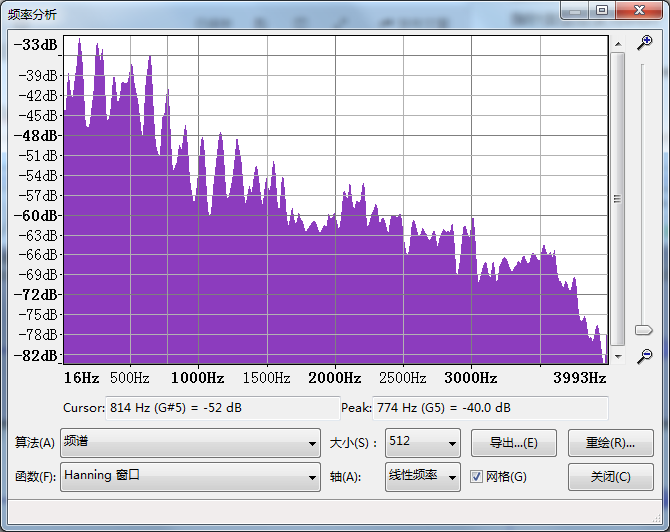This screenshot has height=532, width=670.
Task: Open the 大小(S) size 512 dropdown
Action: pos(423,443)
